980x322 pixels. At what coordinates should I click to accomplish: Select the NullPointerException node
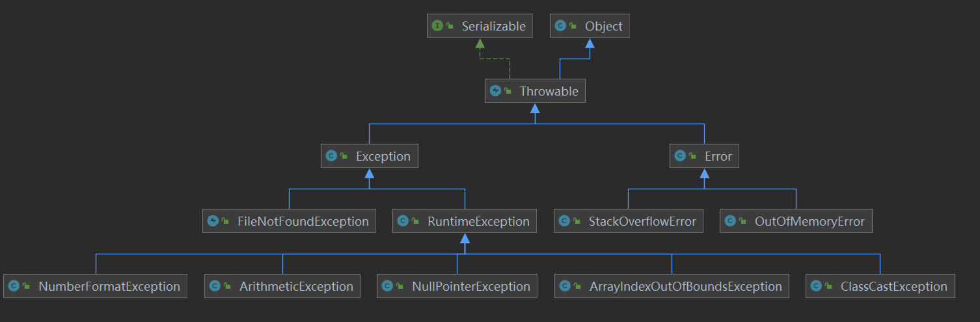(470, 286)
